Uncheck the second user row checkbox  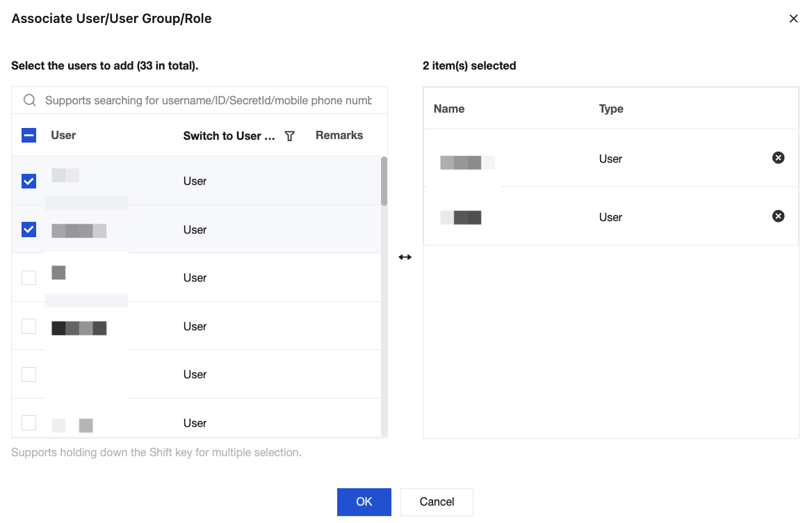tap(29, 230)
